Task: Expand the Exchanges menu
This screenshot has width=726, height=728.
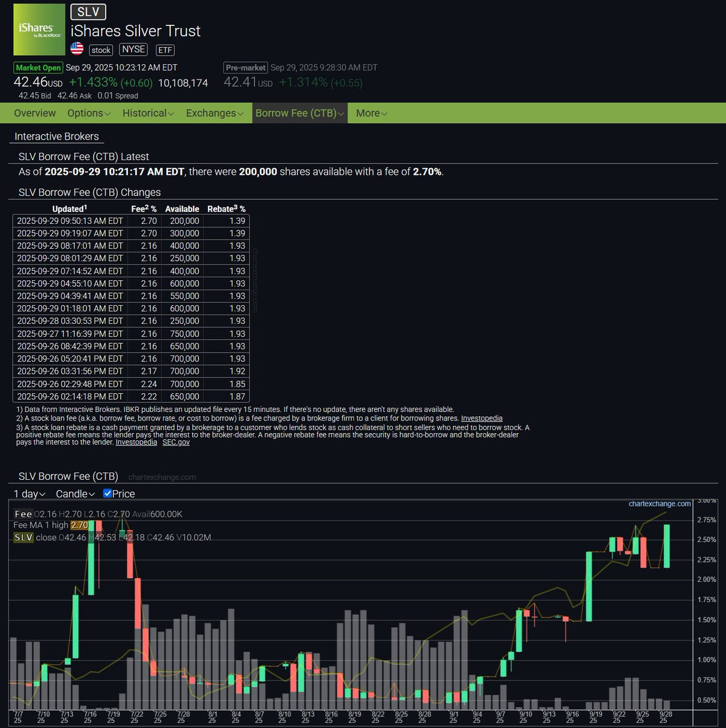Action: coord(215,113)
